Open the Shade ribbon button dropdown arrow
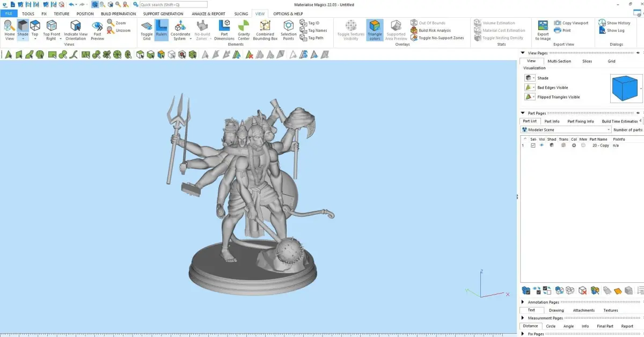Image resolution: width=644 pixels, height=337 pixels. (x=23, y=39)
